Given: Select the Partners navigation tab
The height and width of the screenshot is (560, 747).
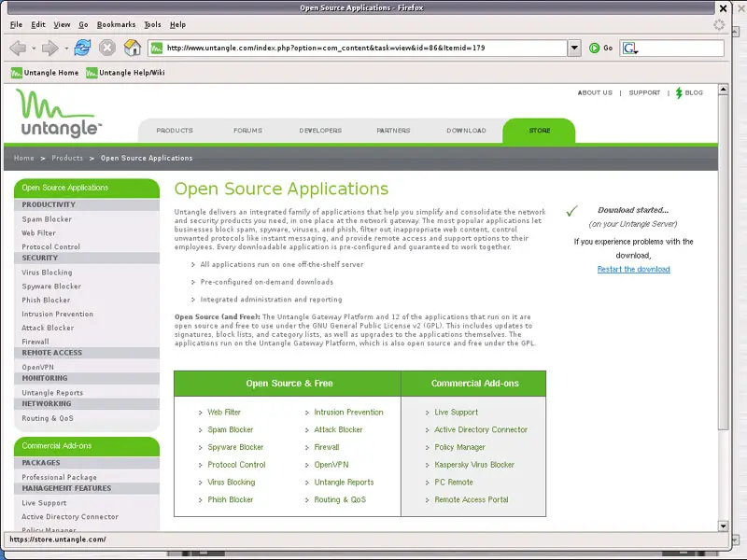Looking at the screenshot, I should click(x=393, y=131).
